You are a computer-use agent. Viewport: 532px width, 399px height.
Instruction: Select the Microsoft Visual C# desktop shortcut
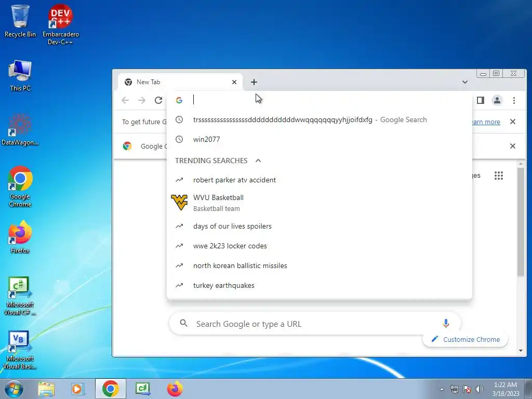tap(20, 296)
